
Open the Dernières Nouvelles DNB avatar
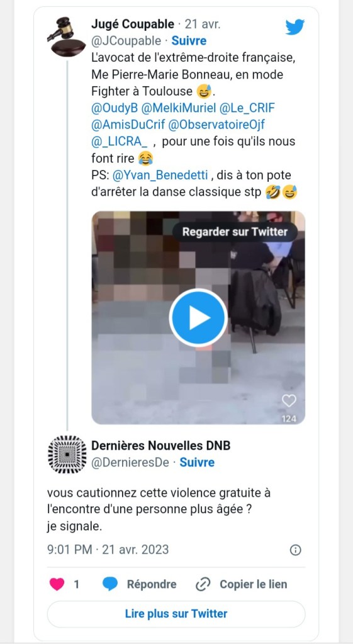click(x=67, y=455)
